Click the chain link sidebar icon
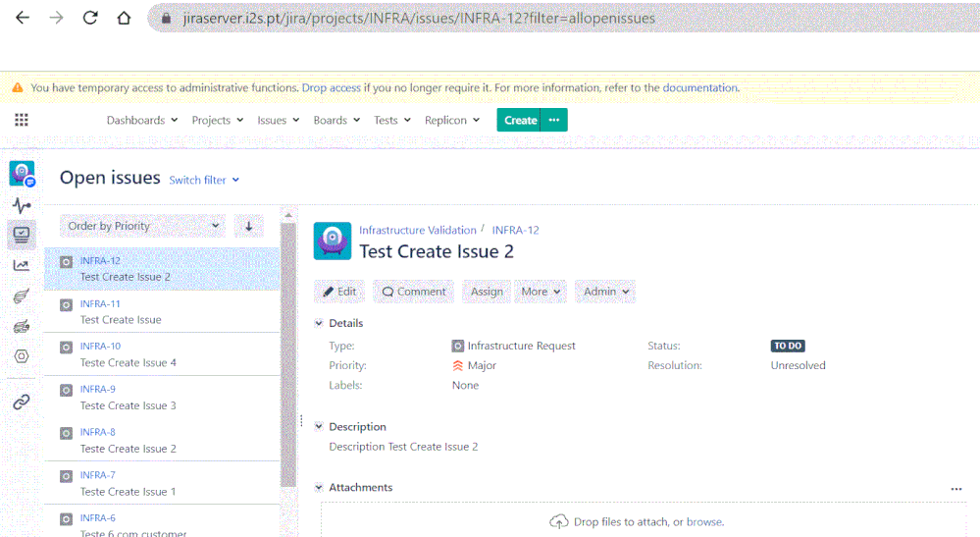The image size is (980, 537). click(22, 402)
